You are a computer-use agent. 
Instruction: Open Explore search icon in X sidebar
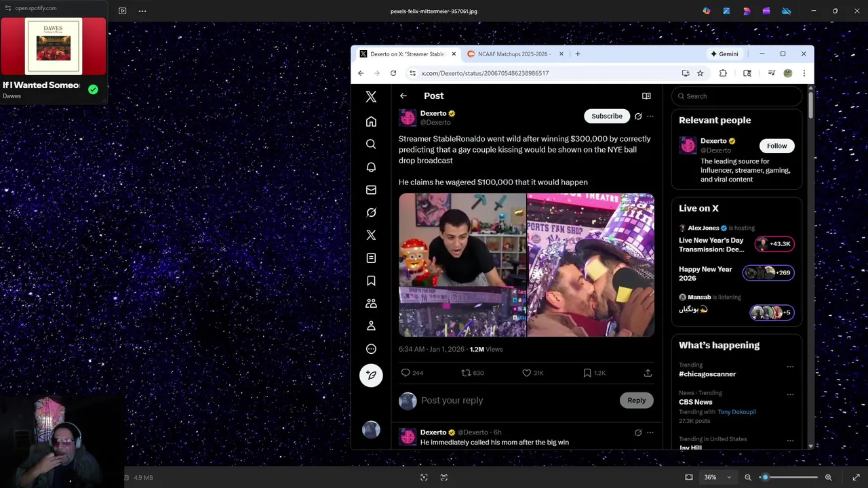371,144
